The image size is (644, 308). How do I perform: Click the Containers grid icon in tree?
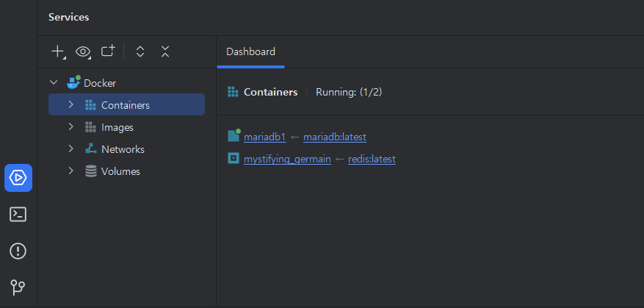[90, 105]
